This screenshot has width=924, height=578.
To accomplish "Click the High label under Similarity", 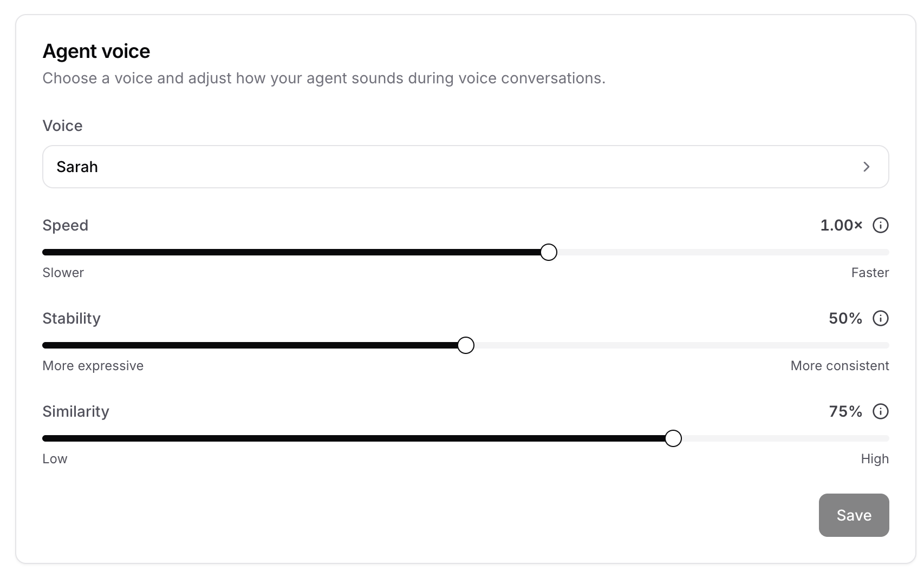I will [875, 458].
